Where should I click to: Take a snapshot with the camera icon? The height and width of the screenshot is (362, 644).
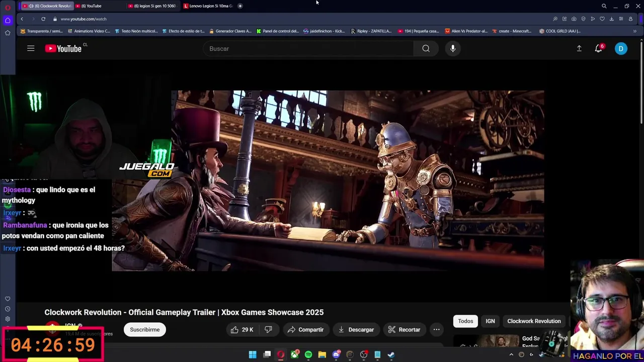click(x=574, y=19)
